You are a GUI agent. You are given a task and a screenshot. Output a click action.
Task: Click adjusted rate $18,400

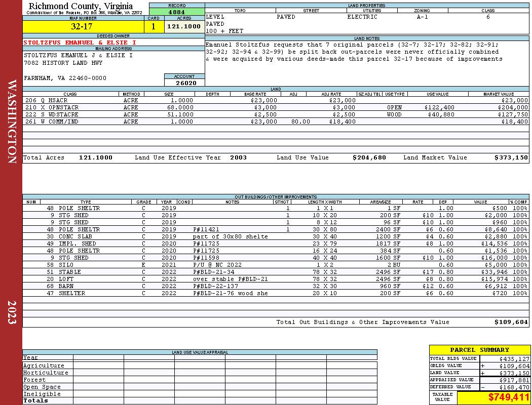(x=343, y=121)
